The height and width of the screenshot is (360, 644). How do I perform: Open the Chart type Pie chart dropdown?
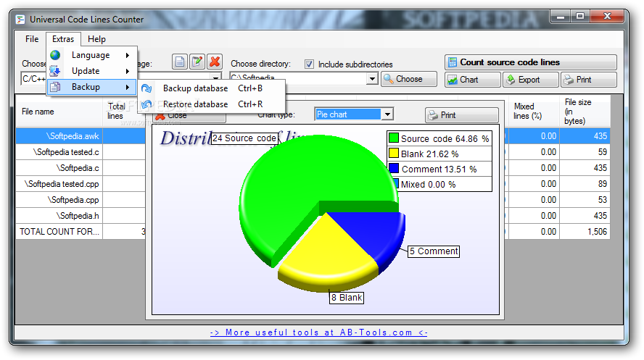(387, 114)
